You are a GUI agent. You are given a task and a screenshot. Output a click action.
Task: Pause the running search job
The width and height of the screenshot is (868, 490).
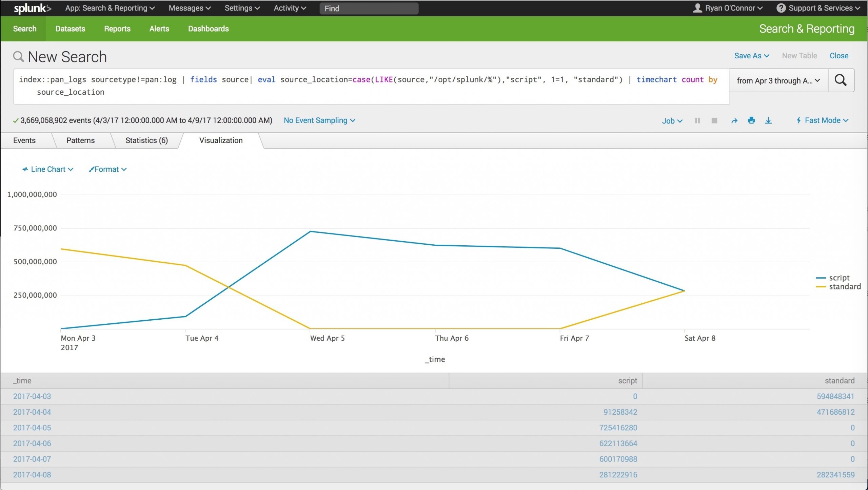tap(697, 120)
